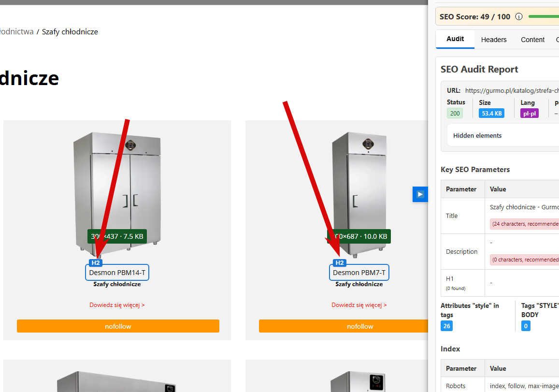The width and height of the screenshot is (559, 392).
Task: Click Szafy chłodnicze label under Desmon PBM14-T
Action: [x=117, y=284]
